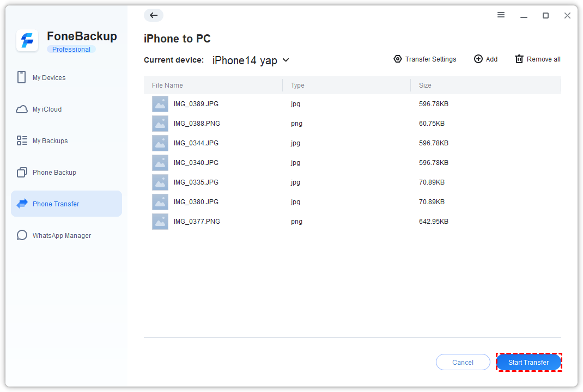This screenshot has height=392, width=583.
Task: Click the Professional edition badge
Action: [71, 50]
